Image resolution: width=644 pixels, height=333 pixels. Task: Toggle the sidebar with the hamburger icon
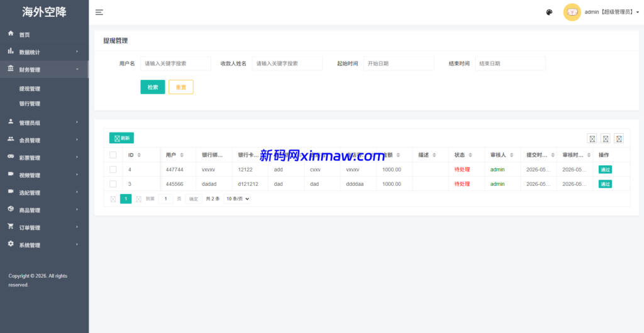[x=99, y=13]
